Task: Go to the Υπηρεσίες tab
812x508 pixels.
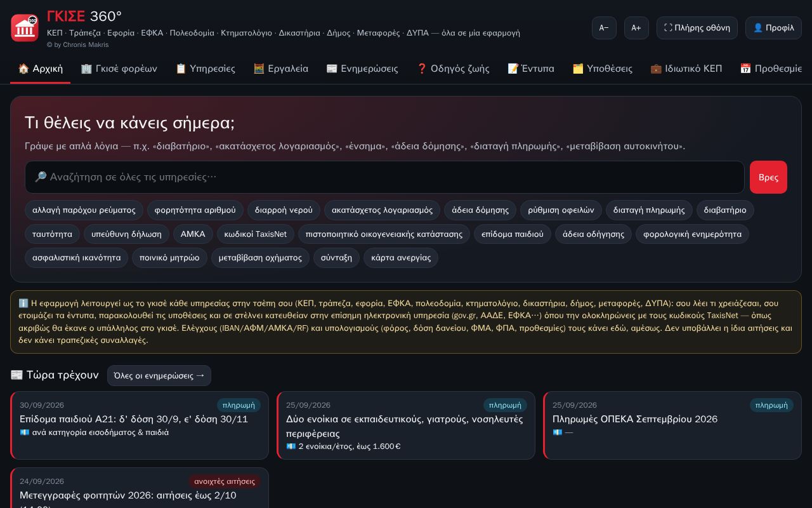Action: click(x=205, y=69)
